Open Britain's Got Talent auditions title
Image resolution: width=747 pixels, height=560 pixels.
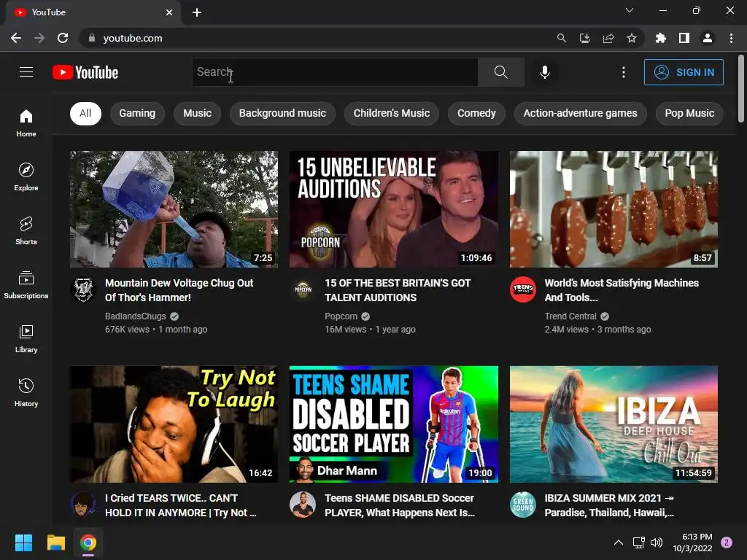pos(398,290)
